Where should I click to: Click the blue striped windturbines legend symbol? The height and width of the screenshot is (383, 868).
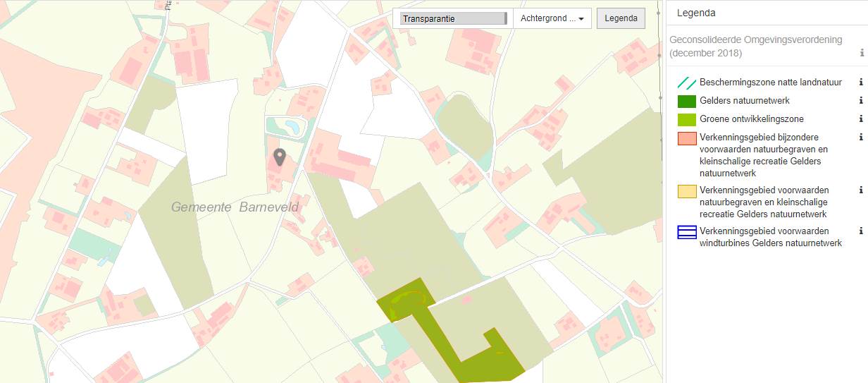(x=687, y=232)
